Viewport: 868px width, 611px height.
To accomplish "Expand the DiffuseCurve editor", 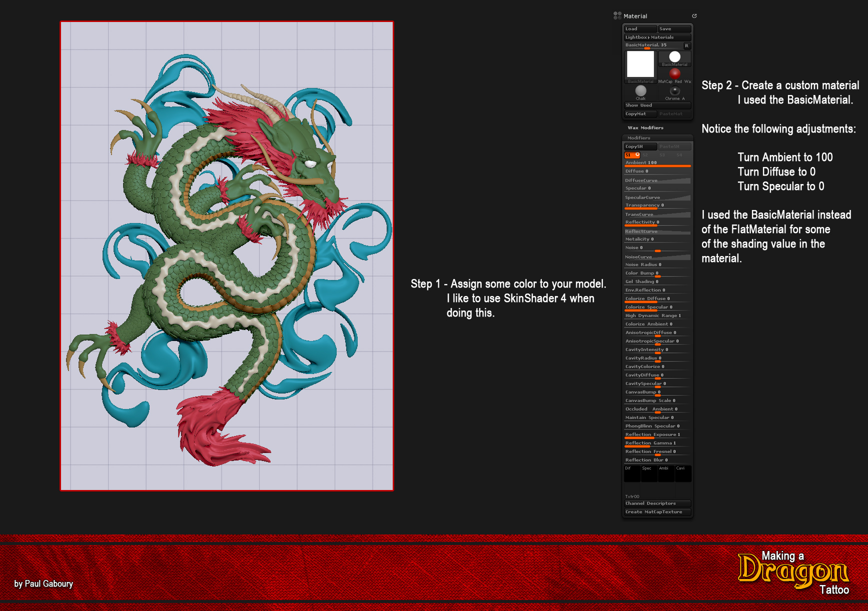I will [x=657, y=180].
